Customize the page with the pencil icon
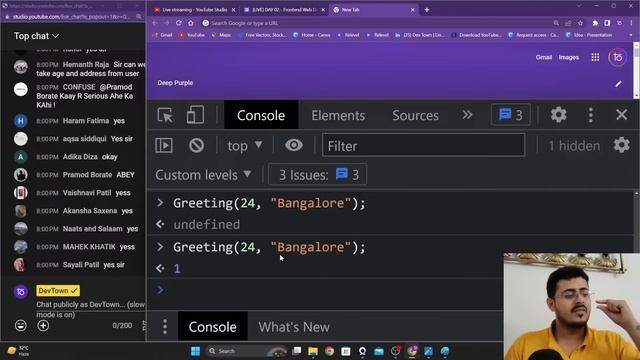640x360 pixels. [x=618, y=84]
